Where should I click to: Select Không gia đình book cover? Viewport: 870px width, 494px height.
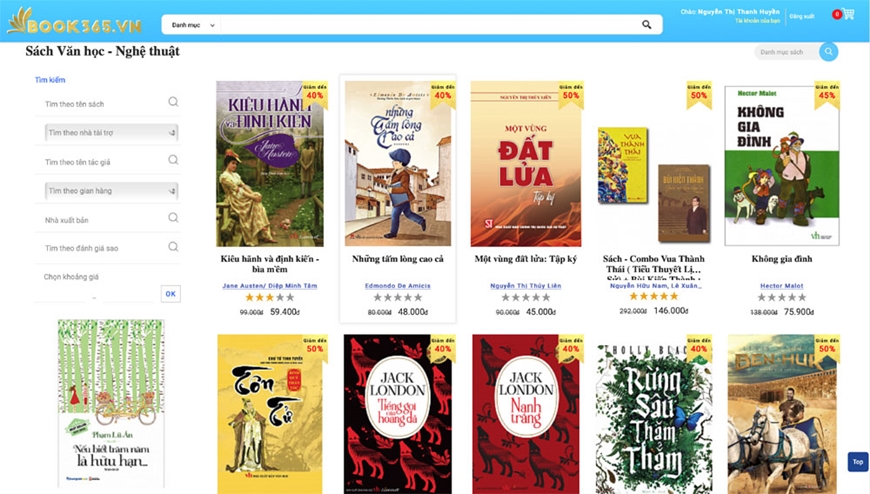point(781,165)
